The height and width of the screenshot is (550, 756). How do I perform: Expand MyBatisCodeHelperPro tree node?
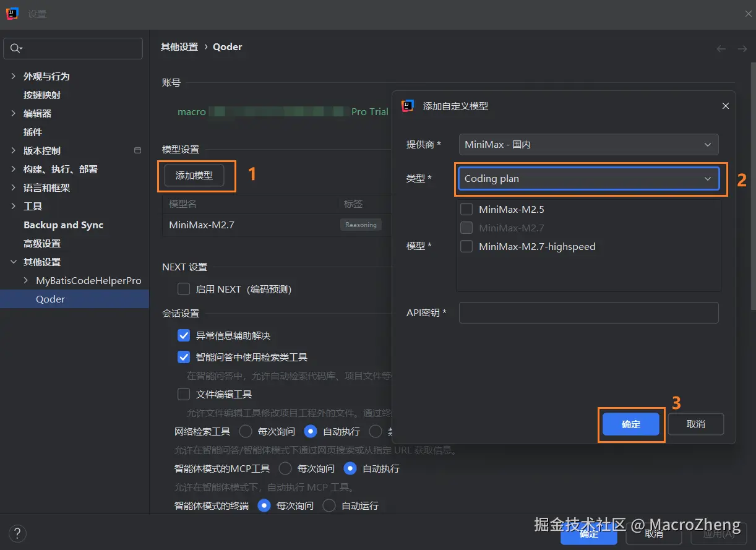pos(26,280)
